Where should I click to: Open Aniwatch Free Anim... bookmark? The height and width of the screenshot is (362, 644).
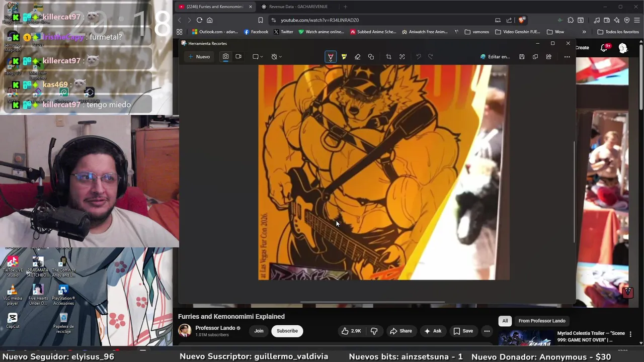tap(425, 32)
